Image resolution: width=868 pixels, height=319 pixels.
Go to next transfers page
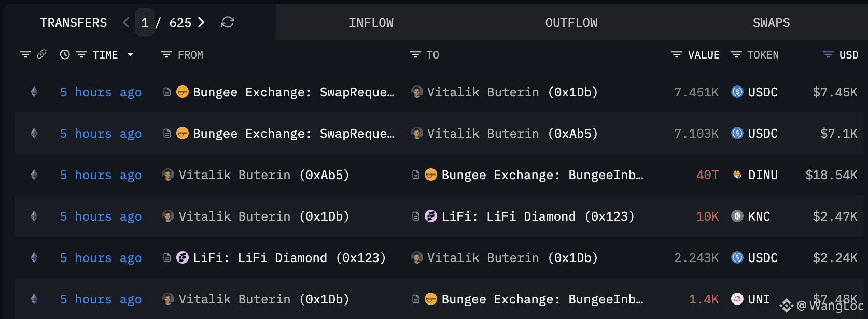coord(201,22)
